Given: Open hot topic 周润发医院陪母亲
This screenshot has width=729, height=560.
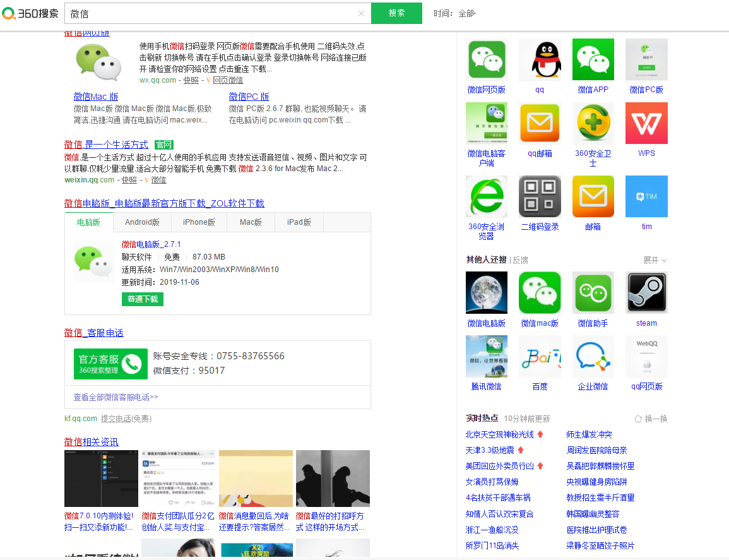Looking at the screenshot, I should 596,450.
